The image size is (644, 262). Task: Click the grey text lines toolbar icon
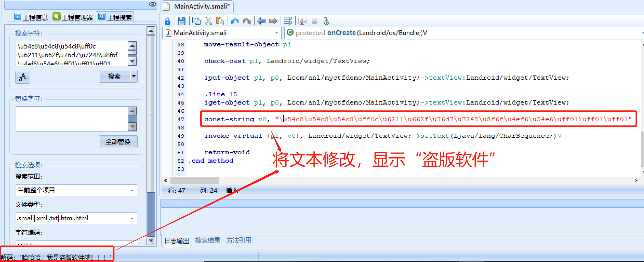(315, 21)
